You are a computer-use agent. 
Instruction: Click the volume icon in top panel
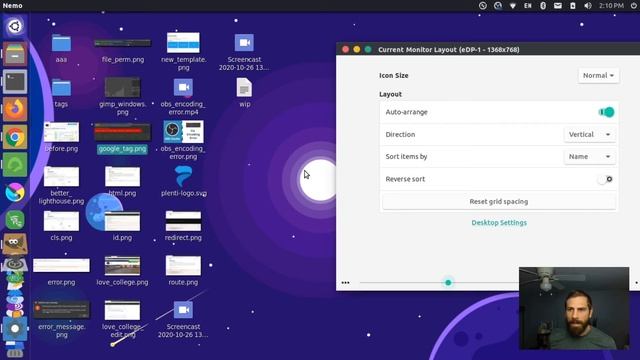tap(587, 6)
